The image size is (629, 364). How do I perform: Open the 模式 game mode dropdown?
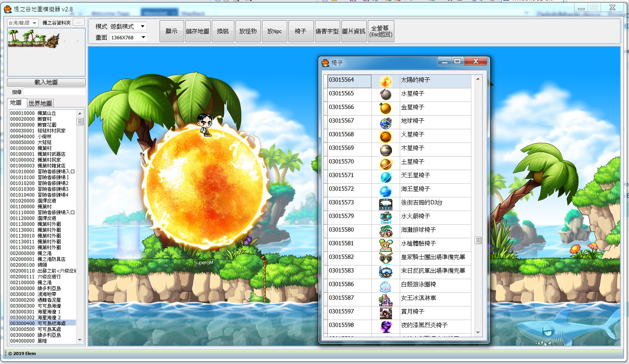coord(128,26)
